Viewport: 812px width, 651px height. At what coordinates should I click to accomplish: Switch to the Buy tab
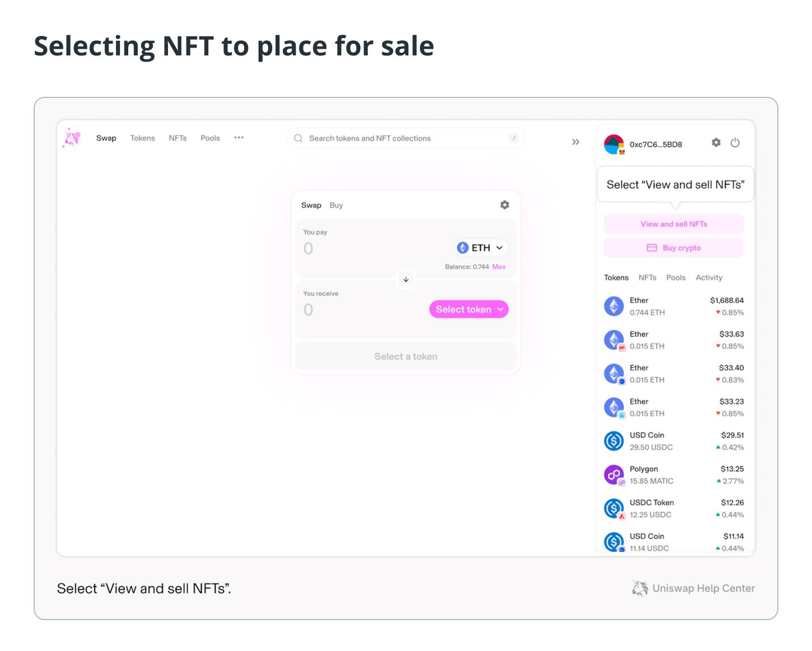coord(336,205)
